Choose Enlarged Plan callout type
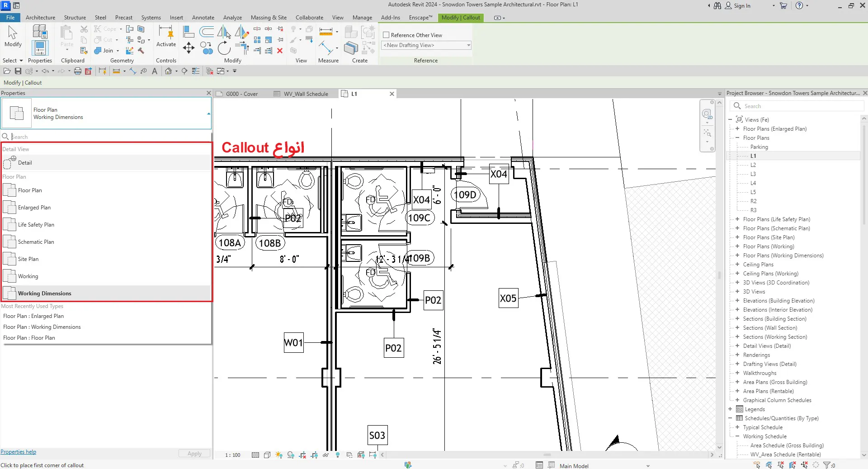 [x=34, y=208]
